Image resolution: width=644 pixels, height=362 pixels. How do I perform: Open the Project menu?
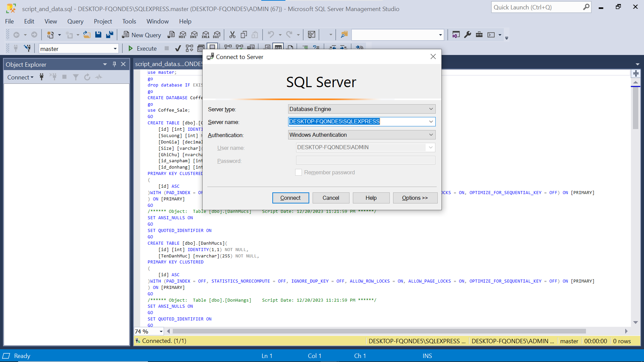[103, 21]
